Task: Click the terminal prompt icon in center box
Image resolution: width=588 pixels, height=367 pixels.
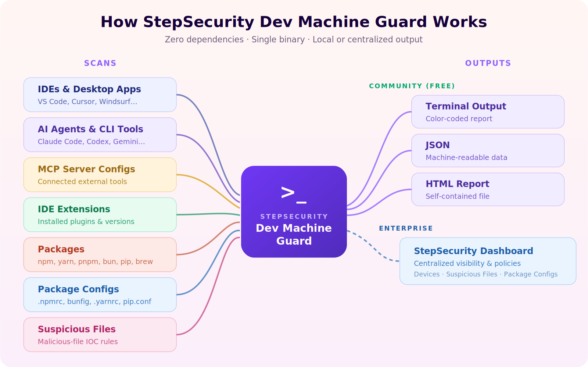Action: (x=294, y=195)
